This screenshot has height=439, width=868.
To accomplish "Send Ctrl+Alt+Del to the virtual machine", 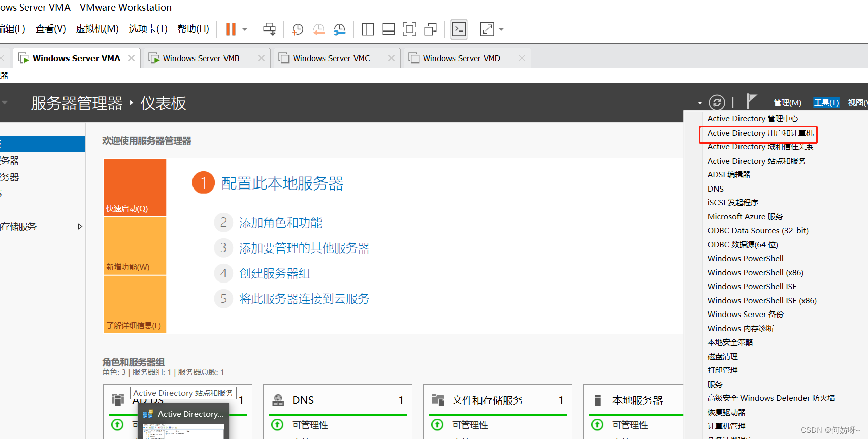I will 269,29.
